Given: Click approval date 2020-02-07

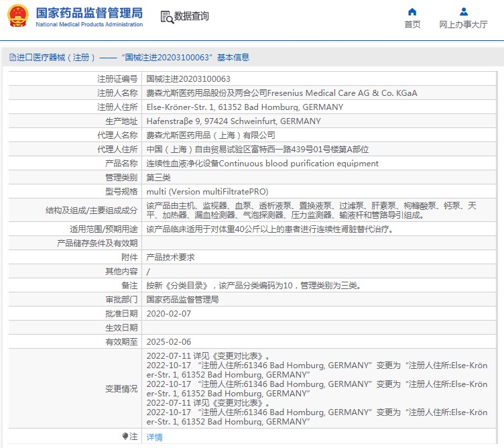Looking at the screenshot, I should (x=169, y=314).
